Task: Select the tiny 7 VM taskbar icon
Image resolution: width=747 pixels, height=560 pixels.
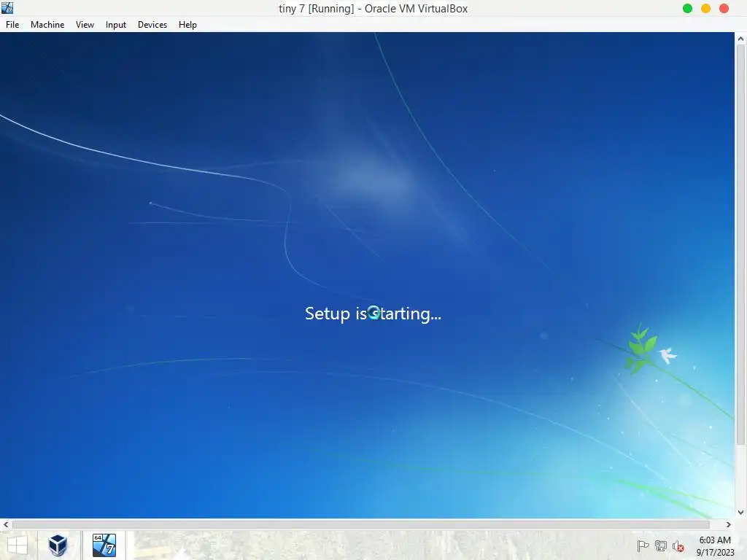Action: tap(104, 545)
